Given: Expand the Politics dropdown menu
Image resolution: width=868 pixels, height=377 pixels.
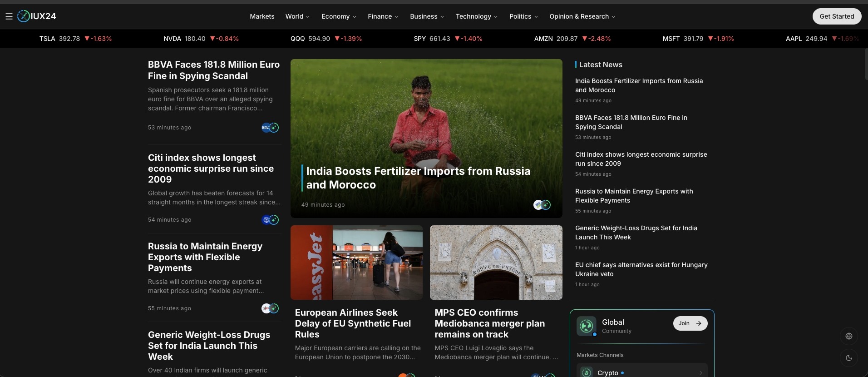Looking at the screenshot, I should [x=523, y=16].
